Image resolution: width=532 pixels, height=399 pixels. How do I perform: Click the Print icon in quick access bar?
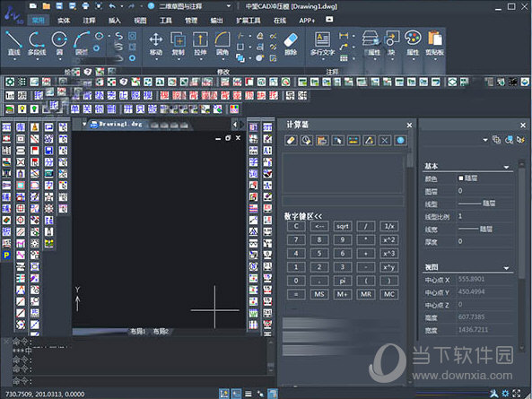click(x=85, y=5)
